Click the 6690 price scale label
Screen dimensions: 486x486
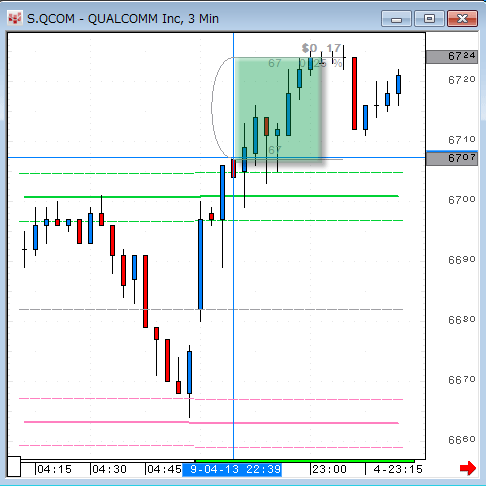(x=461, y=260)
